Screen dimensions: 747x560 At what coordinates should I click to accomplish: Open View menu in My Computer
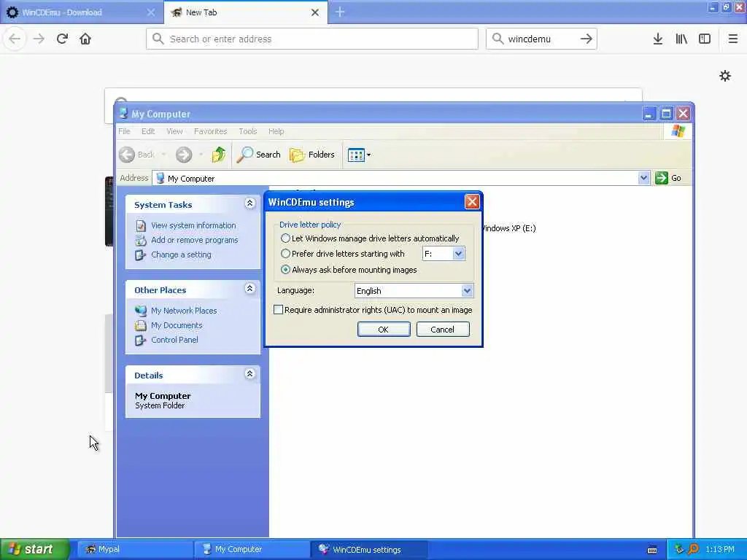click(x=174, y=131)
